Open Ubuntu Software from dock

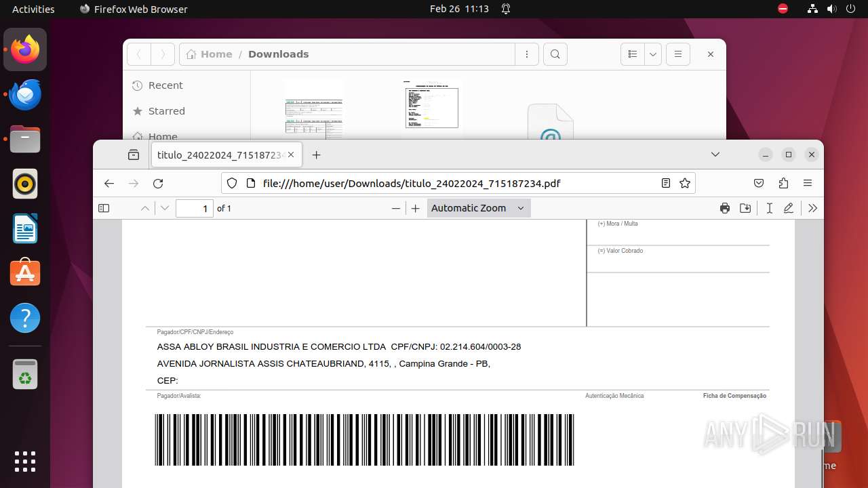point(25,273)
